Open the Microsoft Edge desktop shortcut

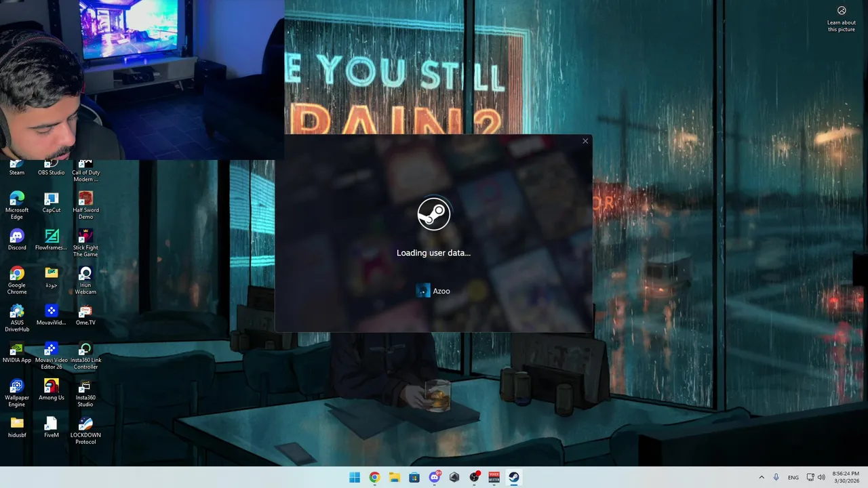(17, 205)
